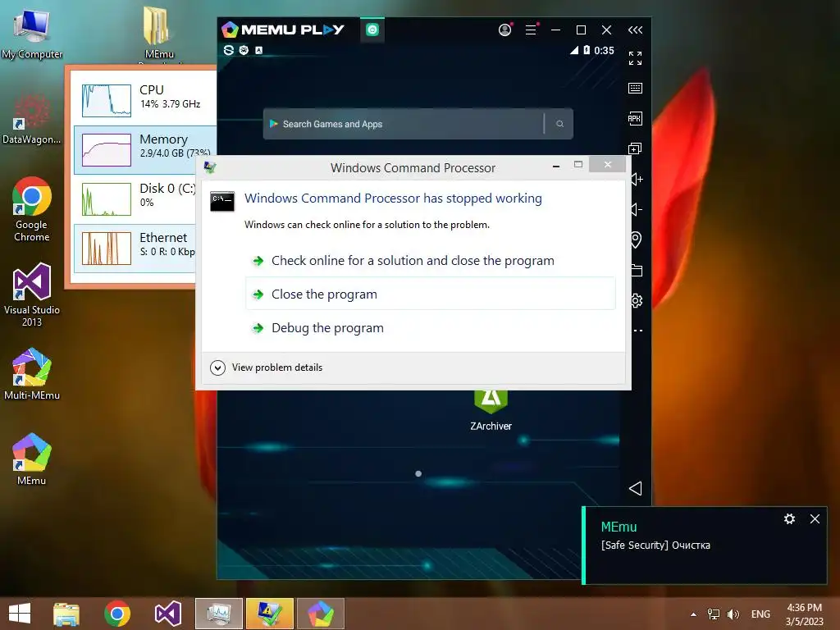Install an APK via sidebar icon

[x=636, y=118]
